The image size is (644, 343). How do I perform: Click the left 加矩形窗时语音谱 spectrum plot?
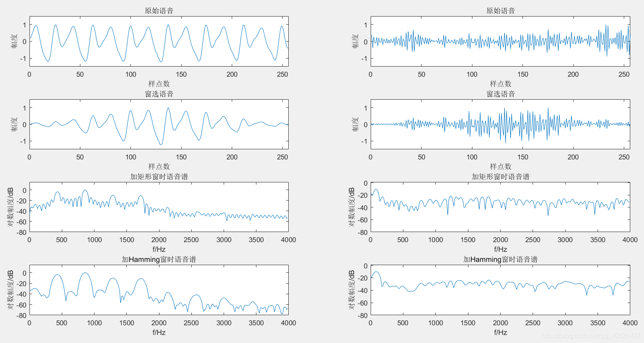coord(159,207)
